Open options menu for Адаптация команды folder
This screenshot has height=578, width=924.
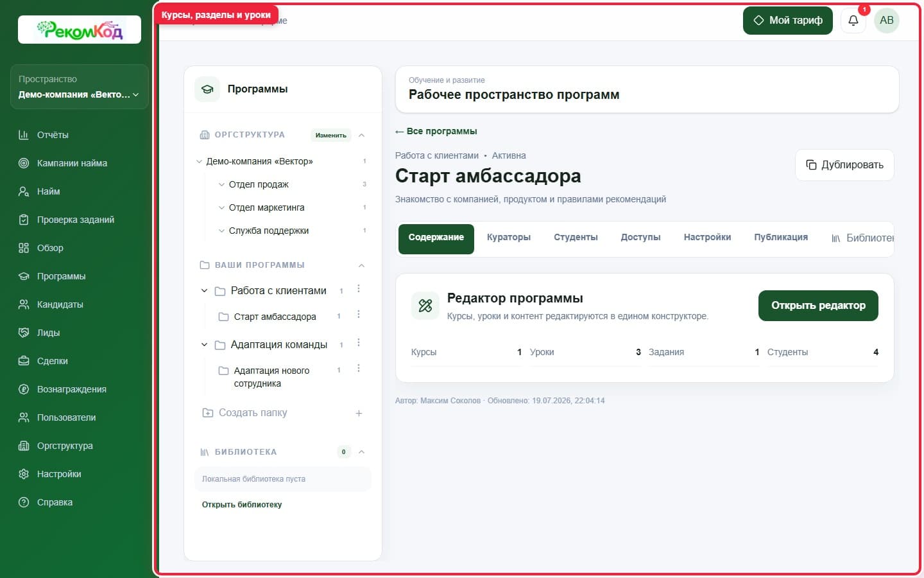click(359, 343)
